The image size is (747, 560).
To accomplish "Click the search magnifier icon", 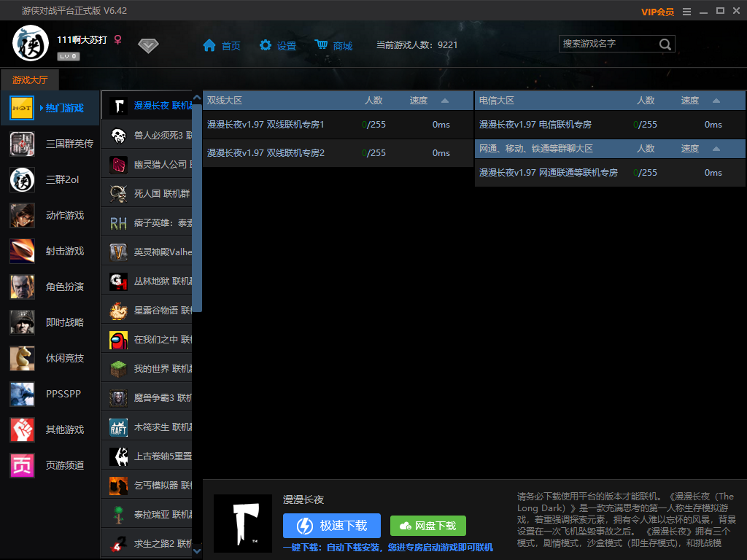I will [665, 44].
